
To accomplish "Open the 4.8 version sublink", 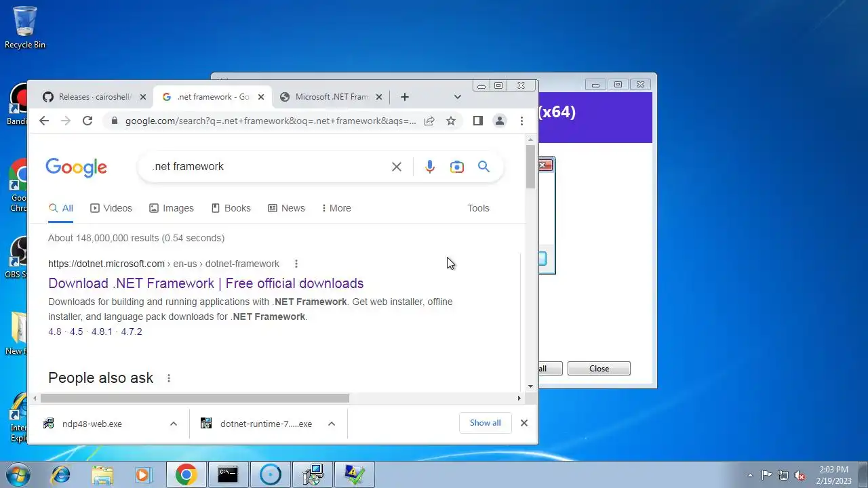I will tap(55, 331).
